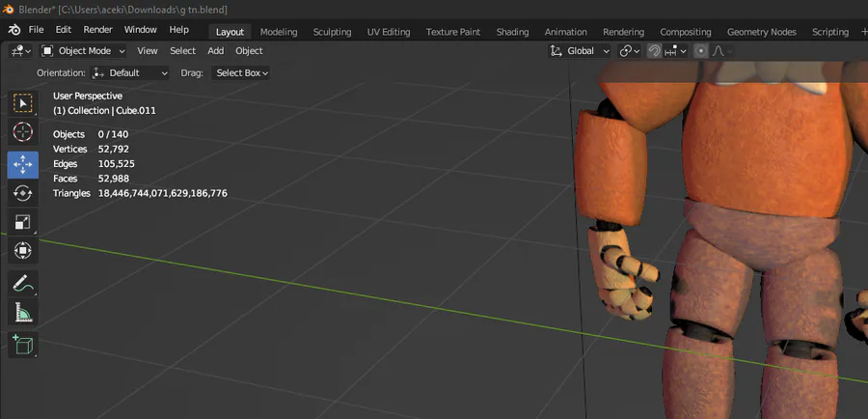Switch to the Compositing workspace tab
Image resolution: width=868 pixels, height=419 pixels.
(x=686, y=32)
